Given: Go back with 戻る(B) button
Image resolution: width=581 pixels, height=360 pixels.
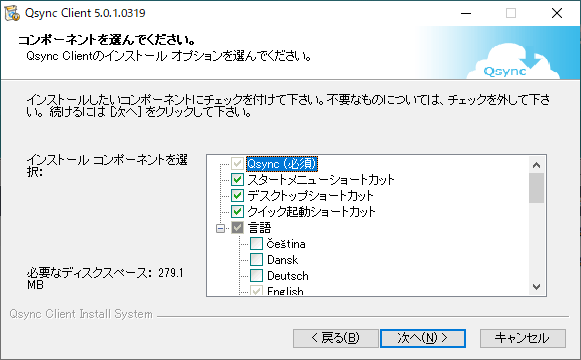Looking at the screenshot, I should tap(335, 338).
